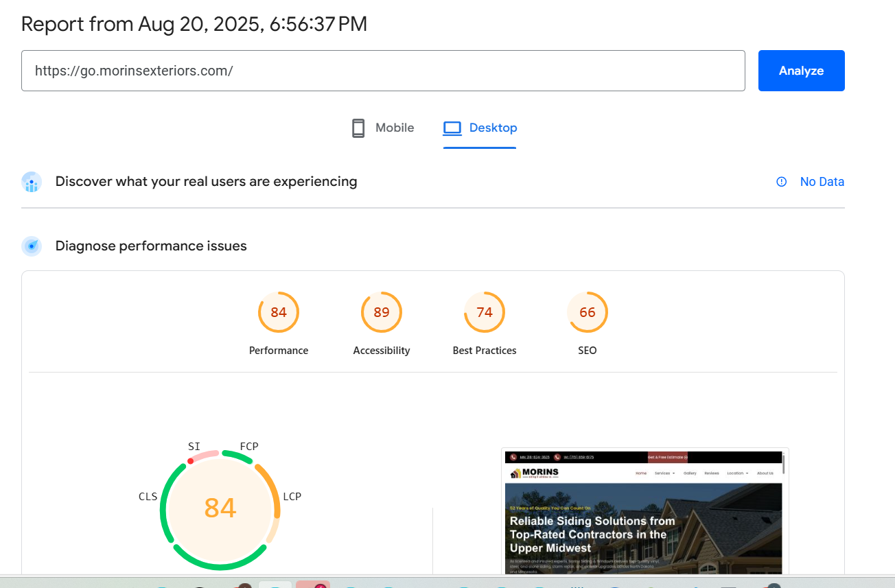Click the Diagnose performance issues radar icon

click(x=32, y=246)
